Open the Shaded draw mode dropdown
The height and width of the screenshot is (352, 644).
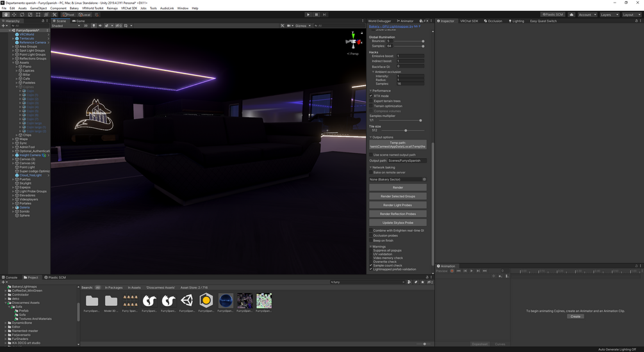click(66, 26)
